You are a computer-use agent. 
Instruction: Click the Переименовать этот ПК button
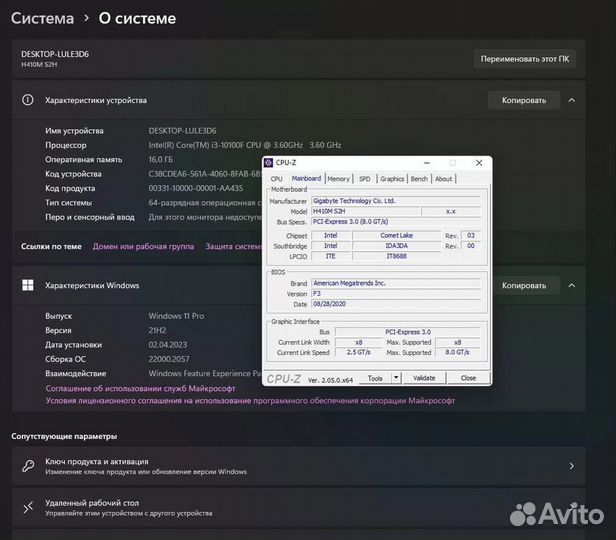point(525,59)
